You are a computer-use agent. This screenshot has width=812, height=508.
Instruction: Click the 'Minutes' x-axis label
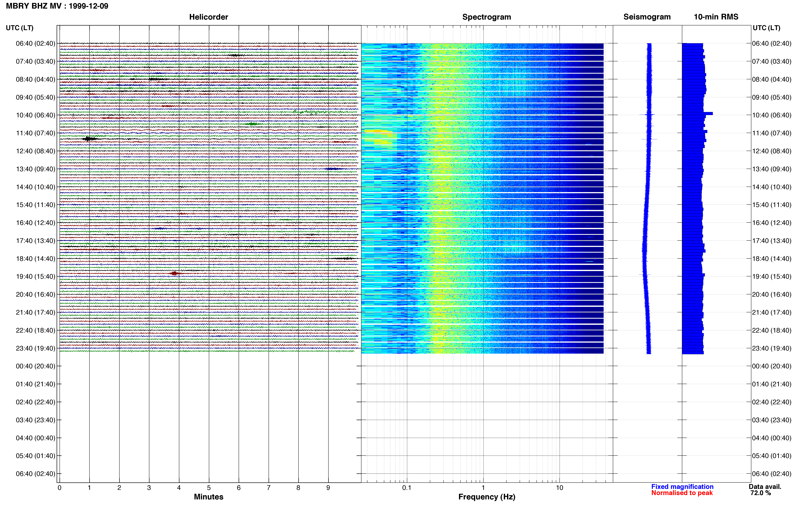point(209,497)
